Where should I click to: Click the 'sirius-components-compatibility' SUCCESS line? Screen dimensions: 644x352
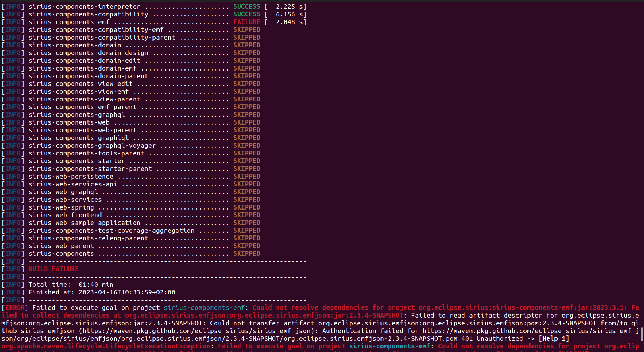154,14
